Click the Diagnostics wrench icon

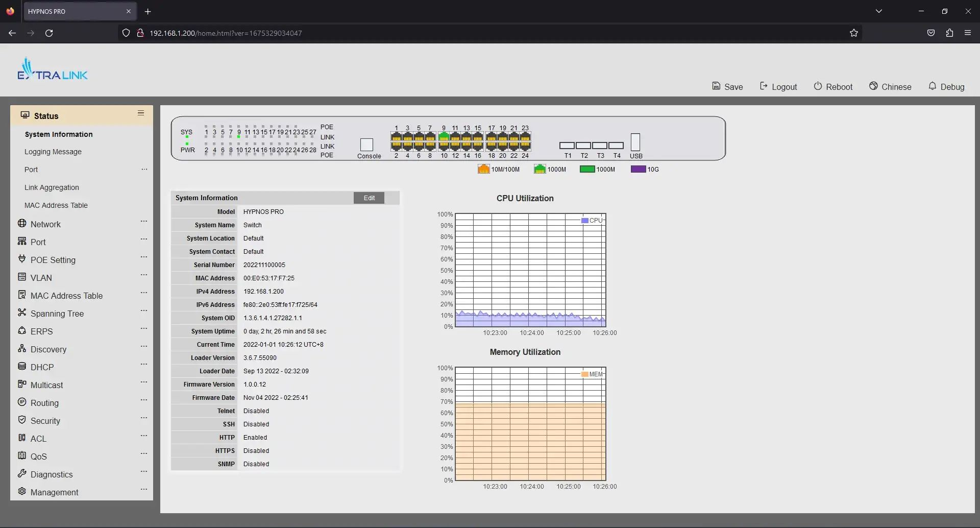(x=22, y=474)
